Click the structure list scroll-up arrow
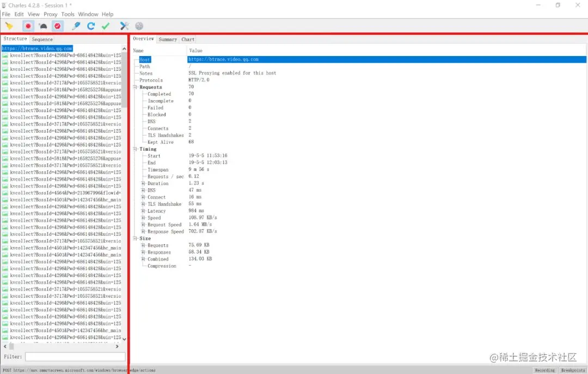588x374 pixels. pos(124,49)
